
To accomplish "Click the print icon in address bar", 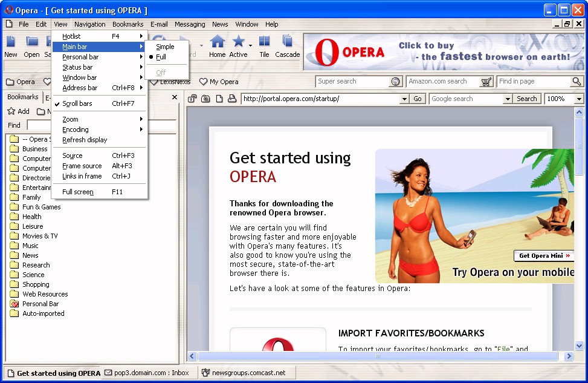I will click(232, 99).
